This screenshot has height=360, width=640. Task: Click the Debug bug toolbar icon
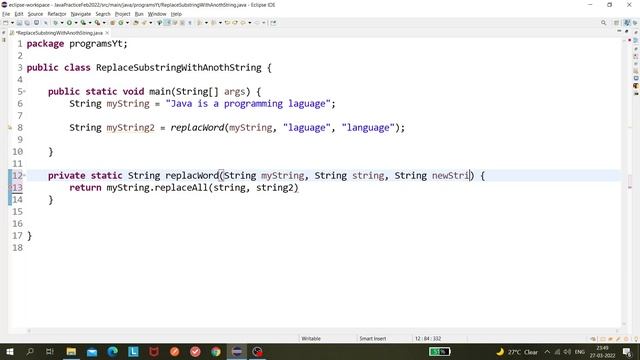coord(56,23)
